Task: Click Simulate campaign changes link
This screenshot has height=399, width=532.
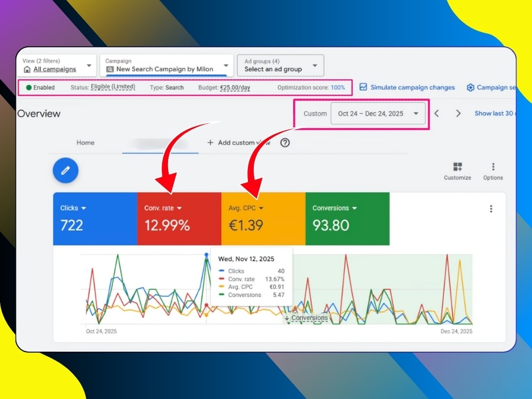Action: click(412, 87)
